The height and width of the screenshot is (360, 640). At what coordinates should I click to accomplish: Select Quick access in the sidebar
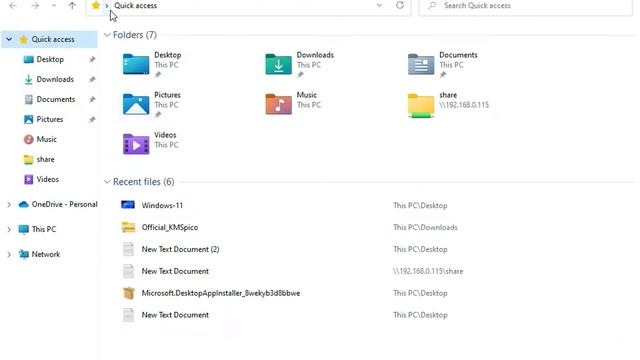click(x=53, y=39)
